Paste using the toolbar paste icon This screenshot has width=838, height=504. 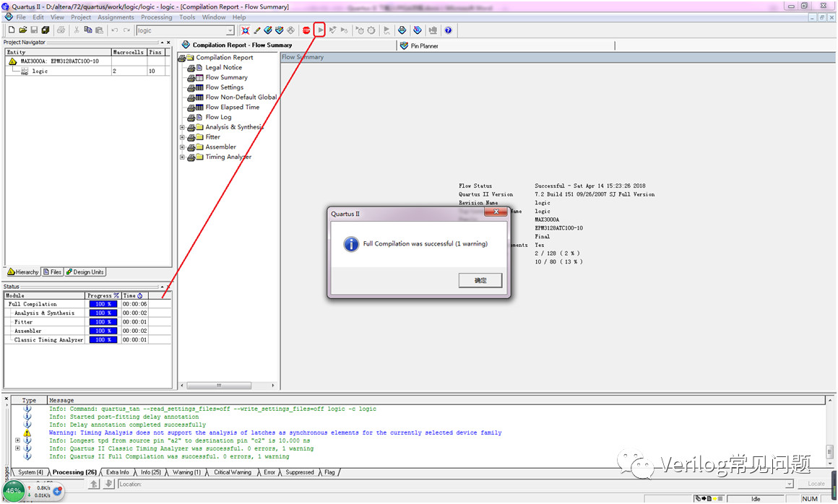[x=99, y=30]
